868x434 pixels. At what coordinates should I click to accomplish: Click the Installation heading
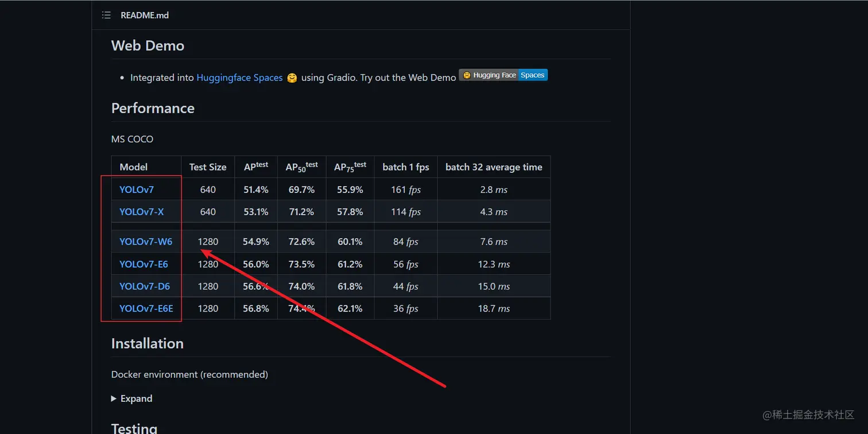[148, 343]
